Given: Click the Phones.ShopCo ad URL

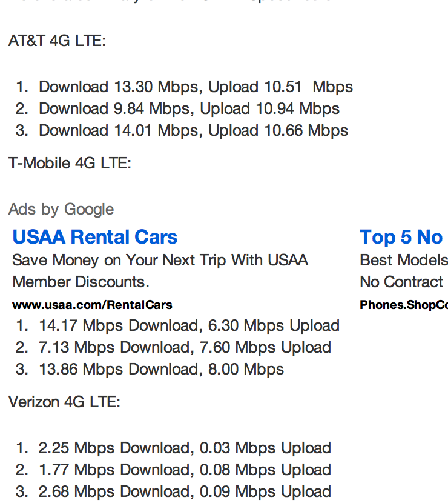Looking at the screenshot, I should coord(404,305).
